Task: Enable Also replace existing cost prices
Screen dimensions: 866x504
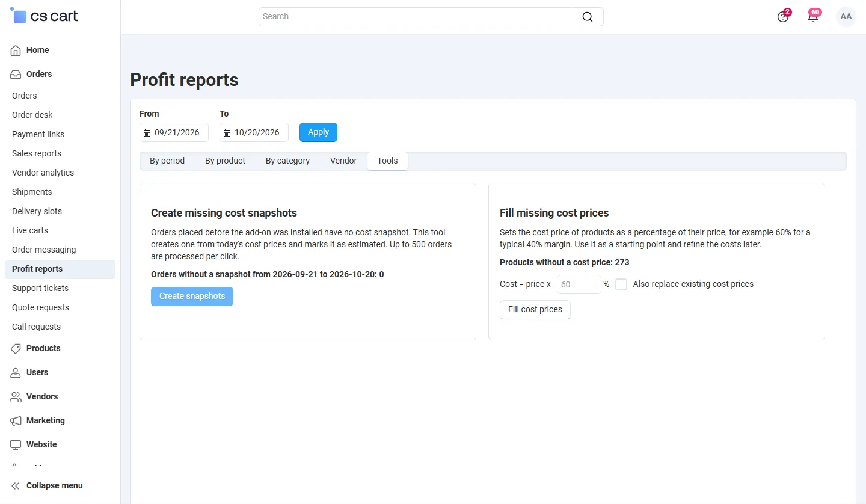Action: (621, 284)
